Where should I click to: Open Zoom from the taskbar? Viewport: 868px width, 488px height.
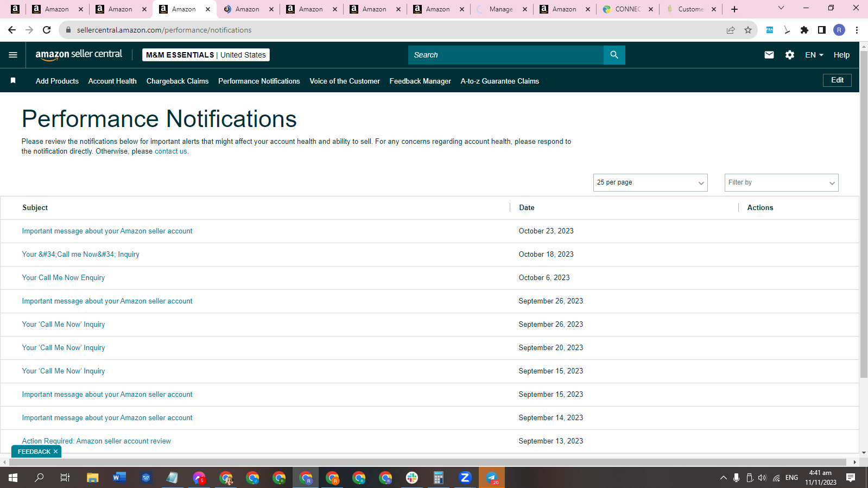coord(465,478)
